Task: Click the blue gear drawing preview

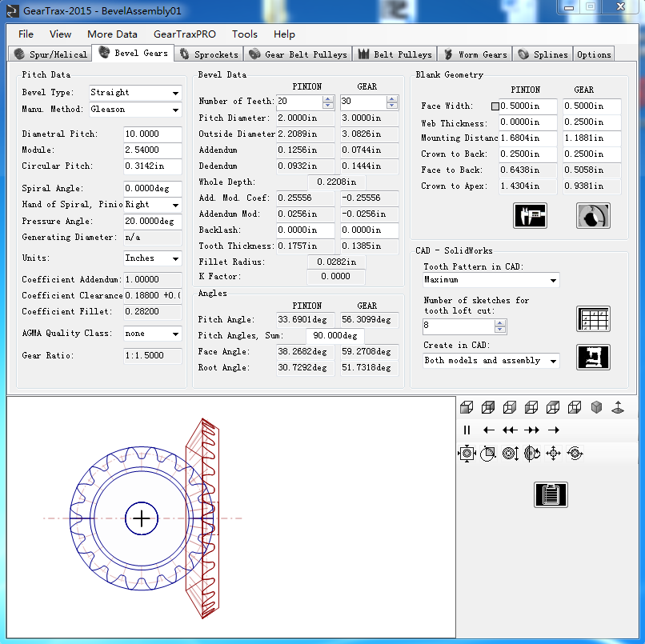Action: [x=142, y=518]
